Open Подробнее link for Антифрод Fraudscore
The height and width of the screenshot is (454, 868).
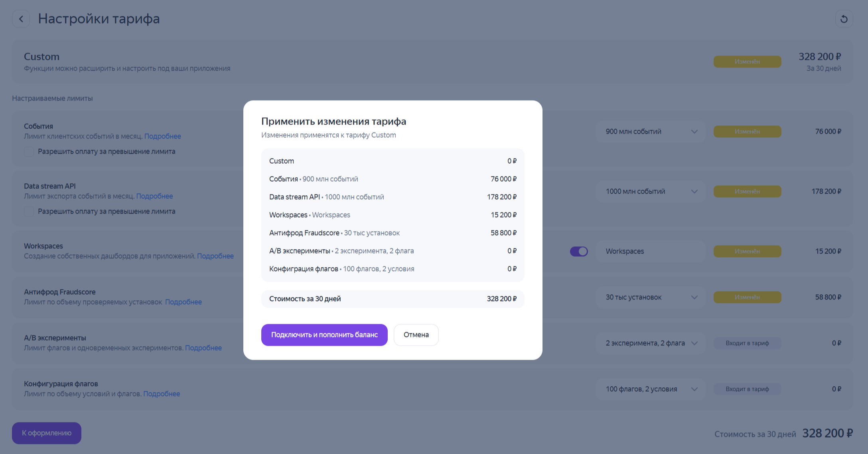coord(183,302)
